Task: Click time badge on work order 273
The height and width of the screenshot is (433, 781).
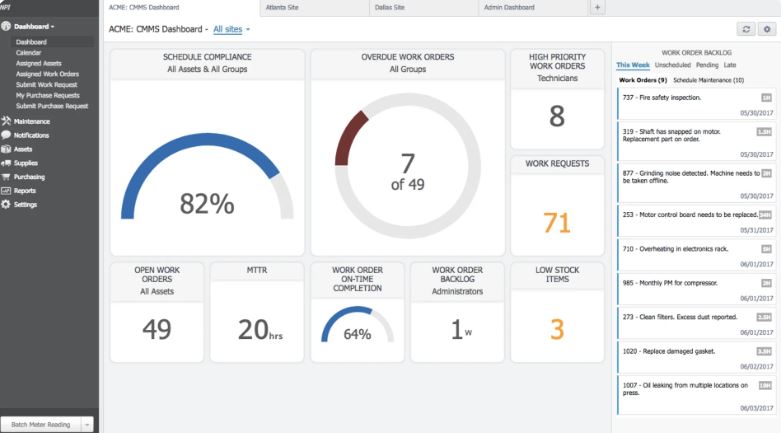Action: pos(764,317)
